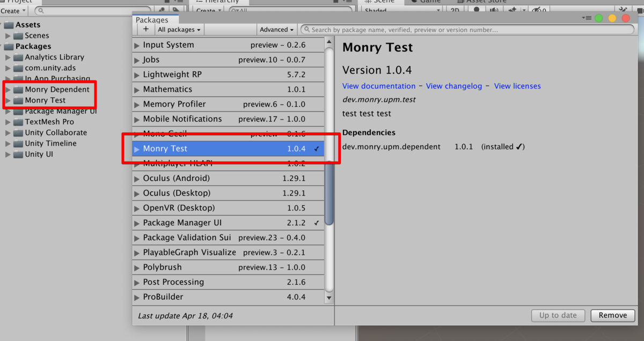644x341 pixels.
Task: Open the Shaded draw mode dropdown
Action: point(402,10)
